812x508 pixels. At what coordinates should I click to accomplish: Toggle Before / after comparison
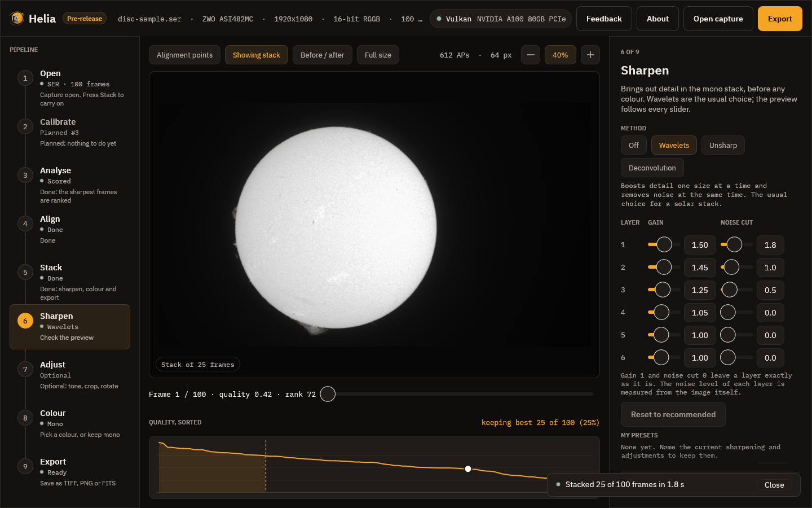tap(323, 55)
